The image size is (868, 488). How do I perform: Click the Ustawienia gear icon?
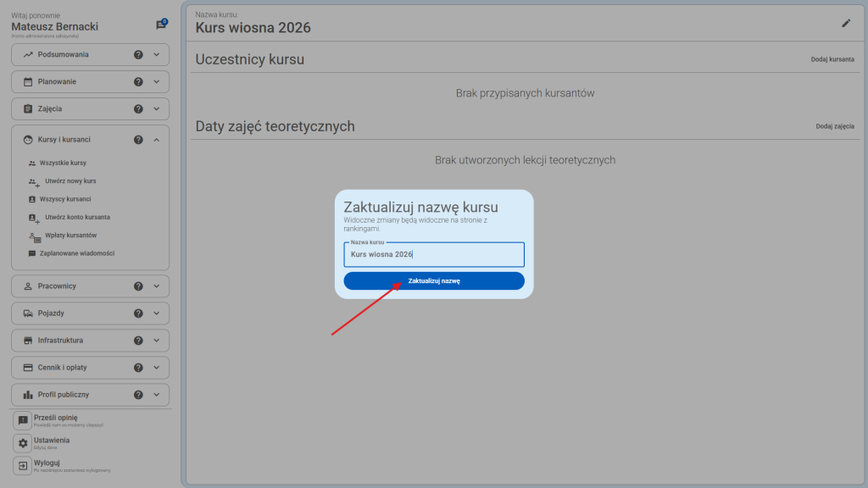23,443
